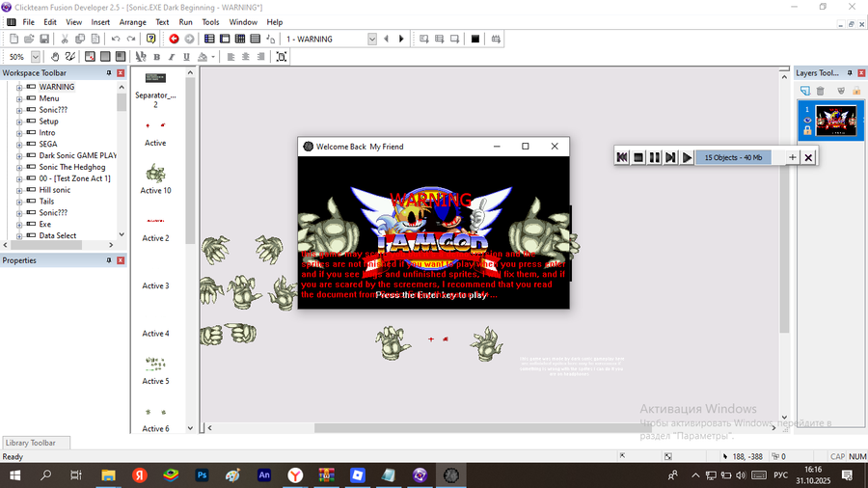Click the Run Project icon
The width and height of the screenshot is (868, 488).
point(424,39)
